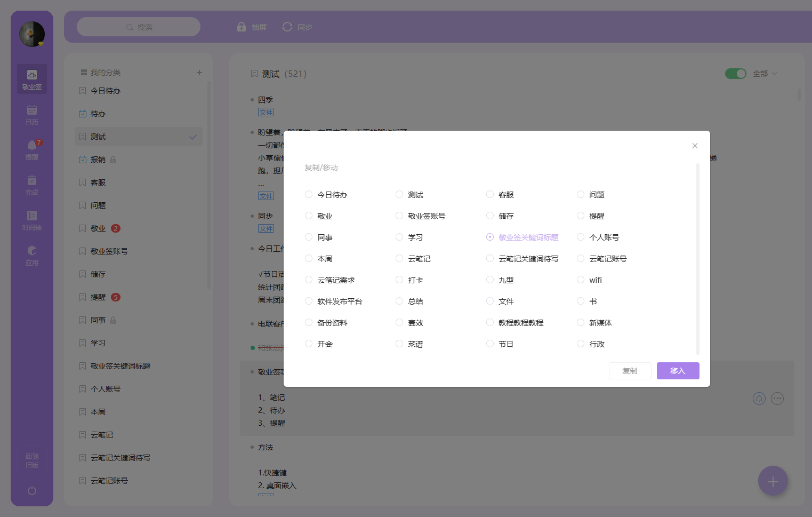This screenshot has width=812, height=517.
Task: Select 九型 radio option
Action: [x=490, y=280]
